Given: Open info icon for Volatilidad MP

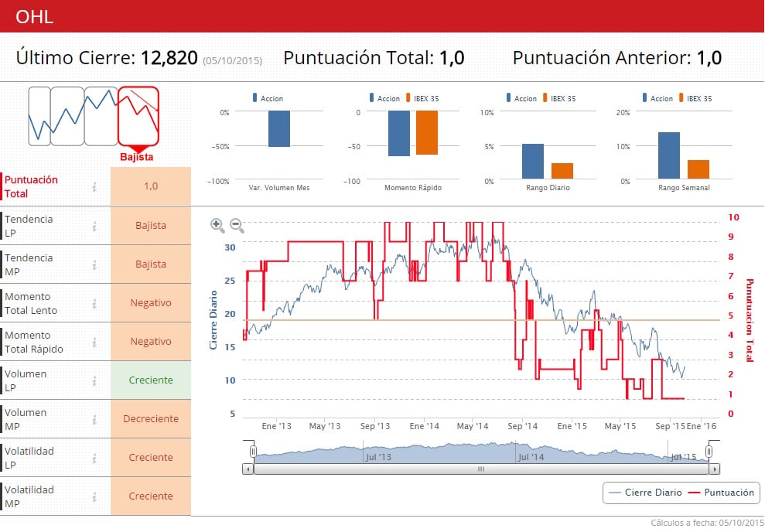Looking at the screenshot, I should (x=94, y=497).
